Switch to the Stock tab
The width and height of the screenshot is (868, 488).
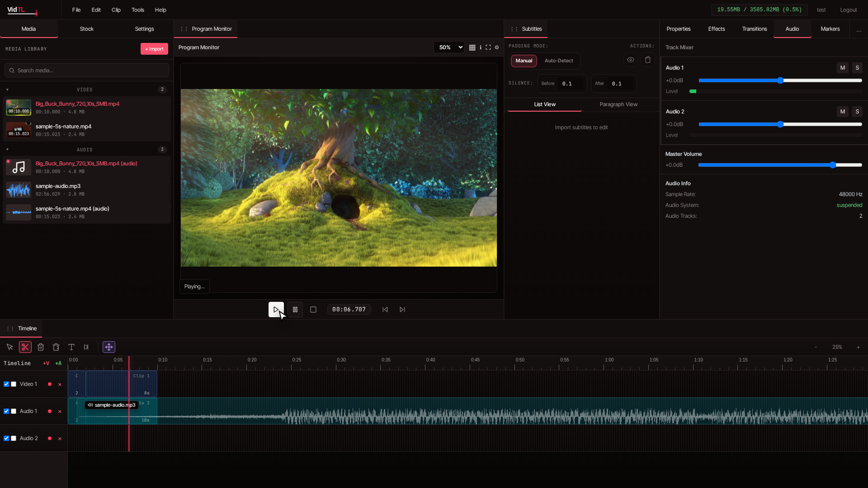(87, 29)
